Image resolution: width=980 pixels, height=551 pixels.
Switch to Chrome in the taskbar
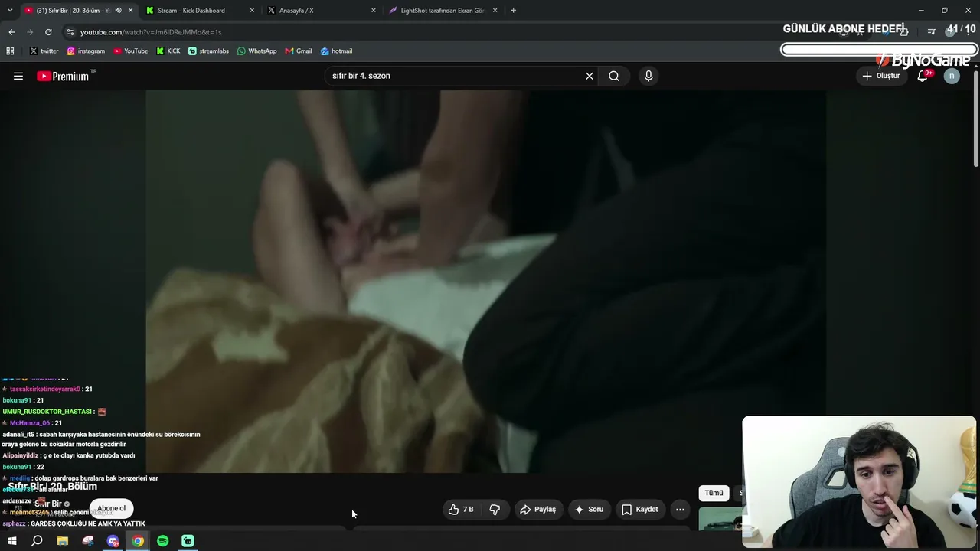coord(138,541)
